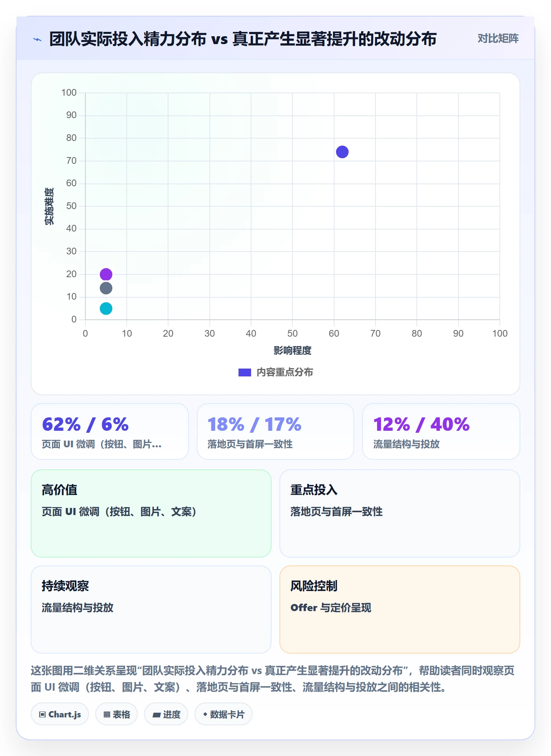Viewport: 551px width, 756px height.
Task: Select the 重点投入 quadrant card
Action: pyautogui.click(x=400, y=513)
